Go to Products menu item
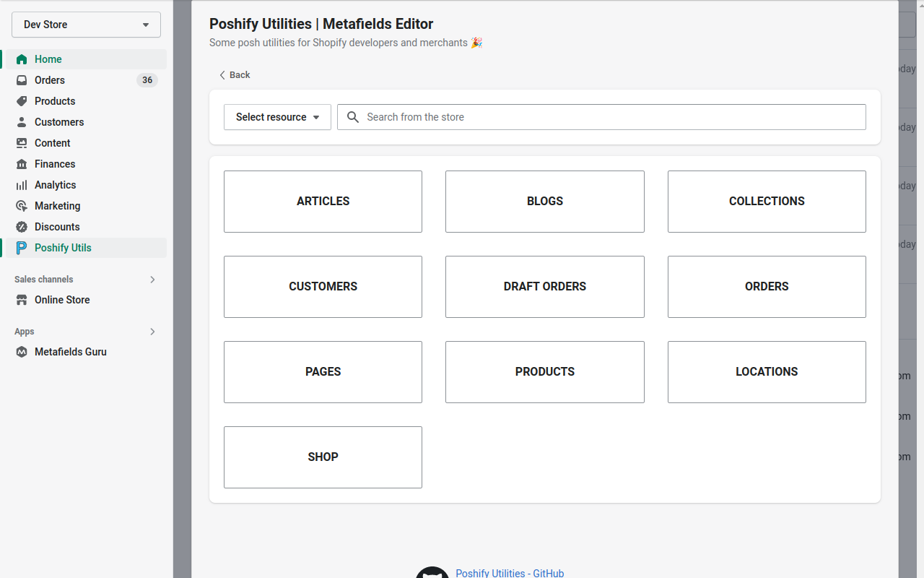 click(x=84, y=101)
